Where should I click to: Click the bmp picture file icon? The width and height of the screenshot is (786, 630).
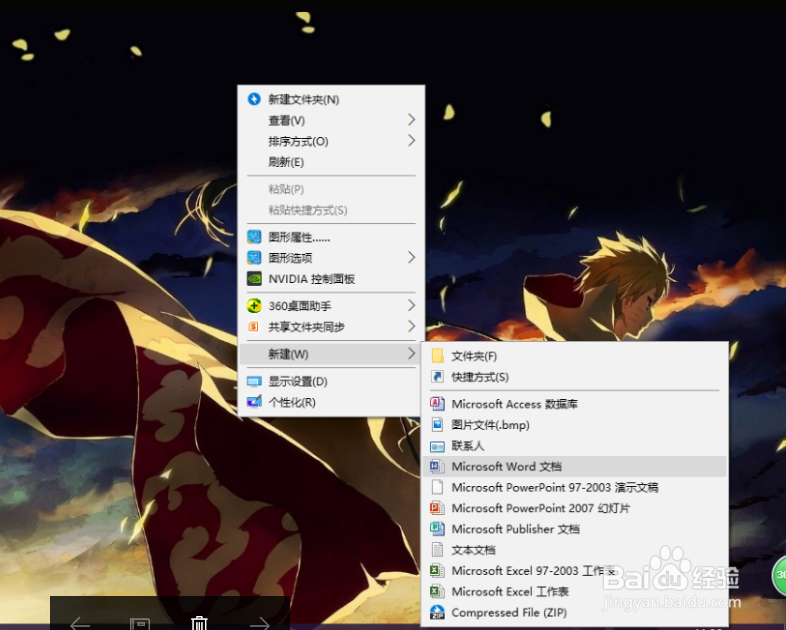[438, 425]
